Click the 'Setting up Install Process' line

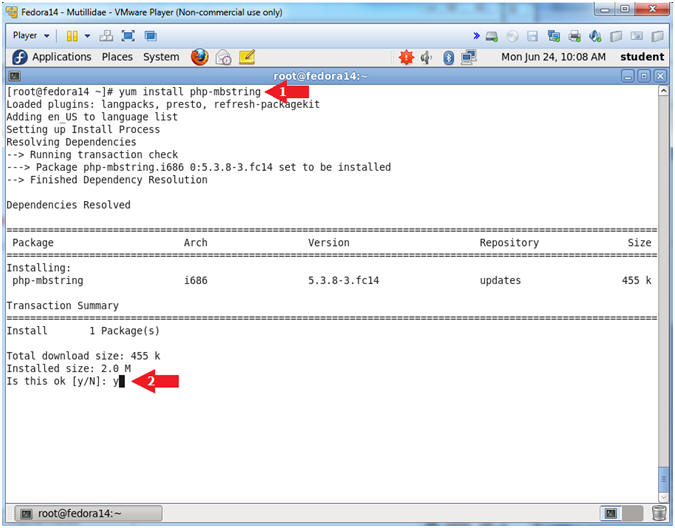[x=83, y=130]
